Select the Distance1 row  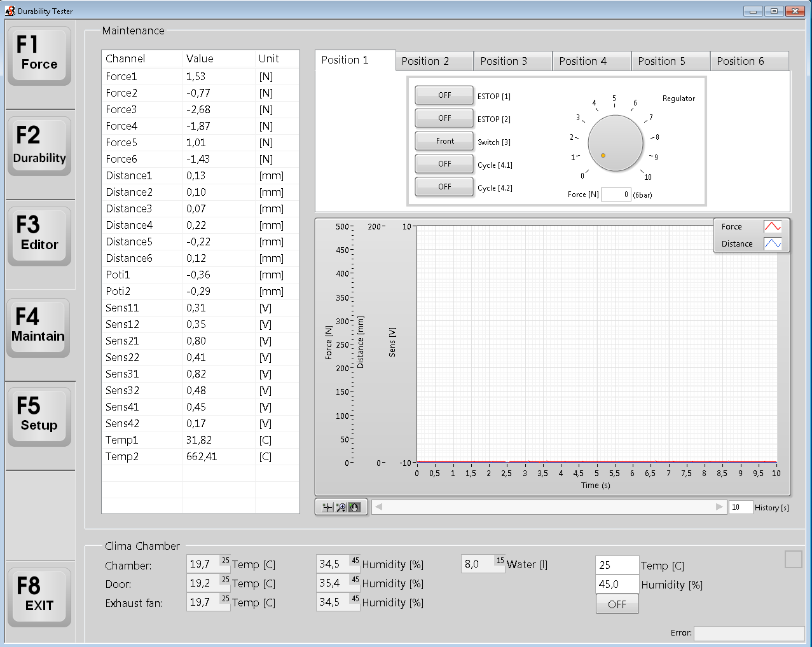[200, 175]
